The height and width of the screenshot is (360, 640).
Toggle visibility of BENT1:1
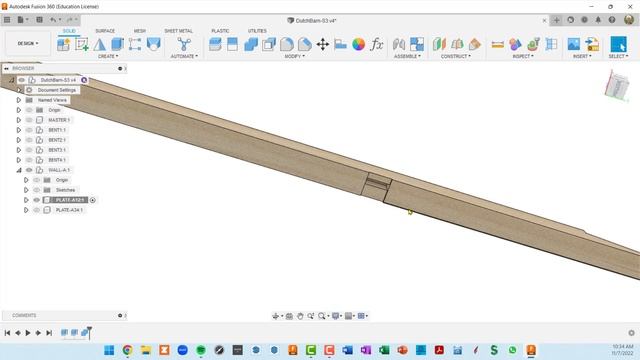point(29,130)
